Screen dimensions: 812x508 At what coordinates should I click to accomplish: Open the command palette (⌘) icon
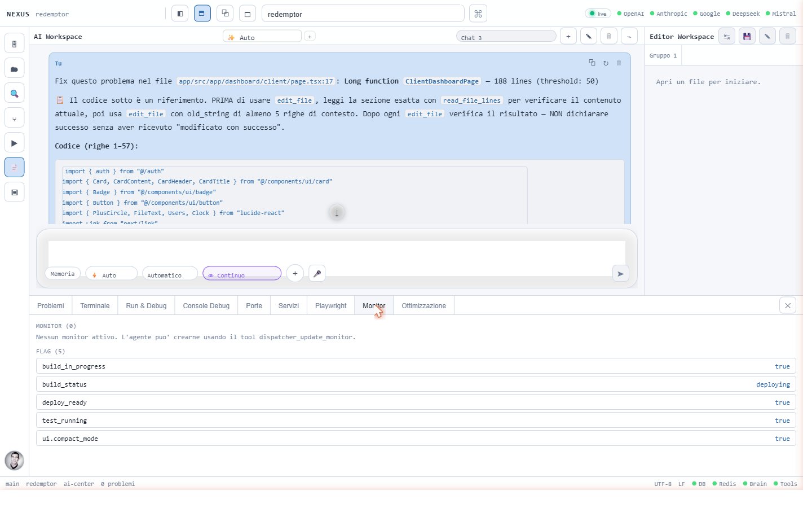478,14
